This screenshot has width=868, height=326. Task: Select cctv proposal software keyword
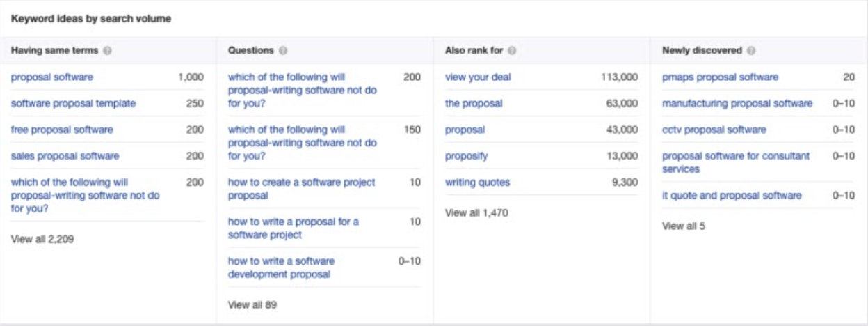click(x=714, y=130)
